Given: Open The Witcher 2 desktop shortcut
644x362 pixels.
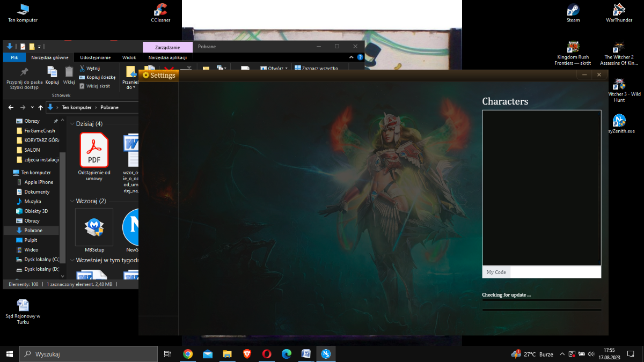Looking at the screenshot, I should coord(619,53).
